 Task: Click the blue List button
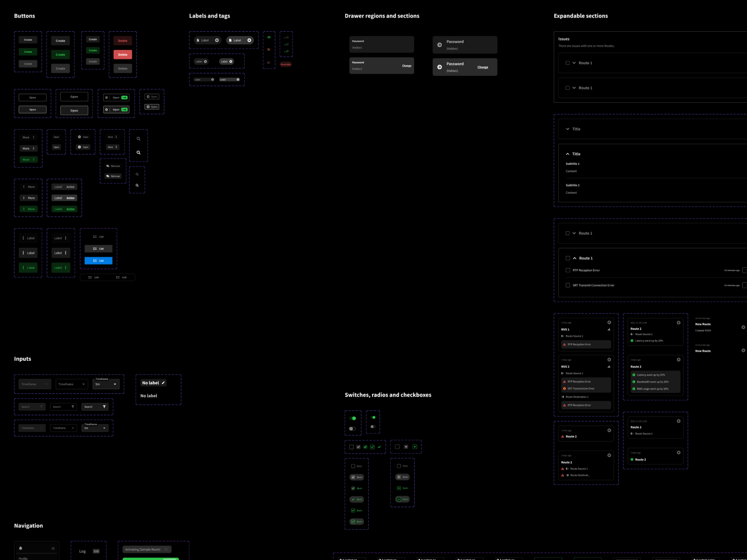tap(99, 260)
